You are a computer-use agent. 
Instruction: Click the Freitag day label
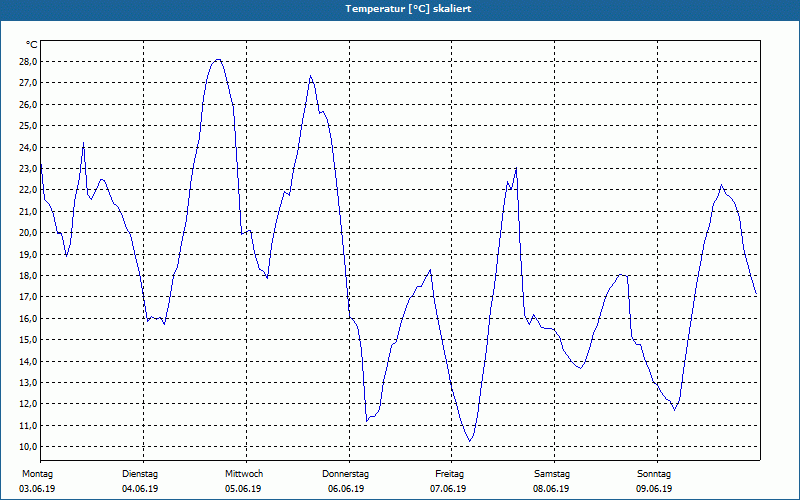click(x=449, y=474)
